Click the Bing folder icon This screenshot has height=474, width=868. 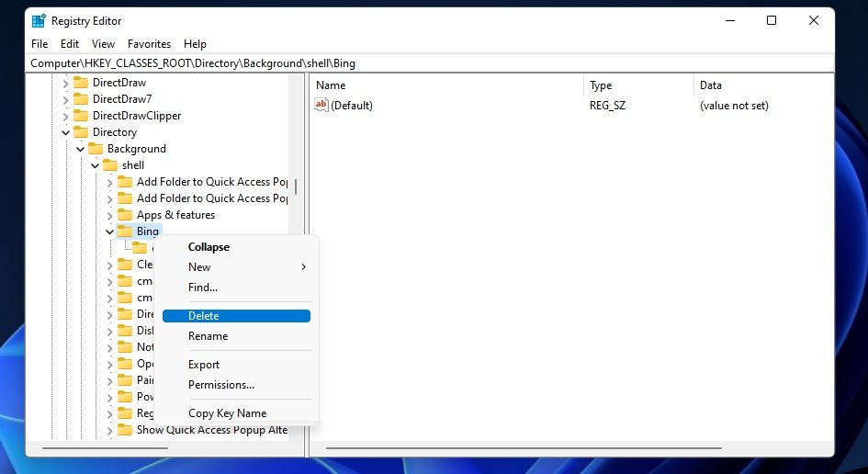125,231
